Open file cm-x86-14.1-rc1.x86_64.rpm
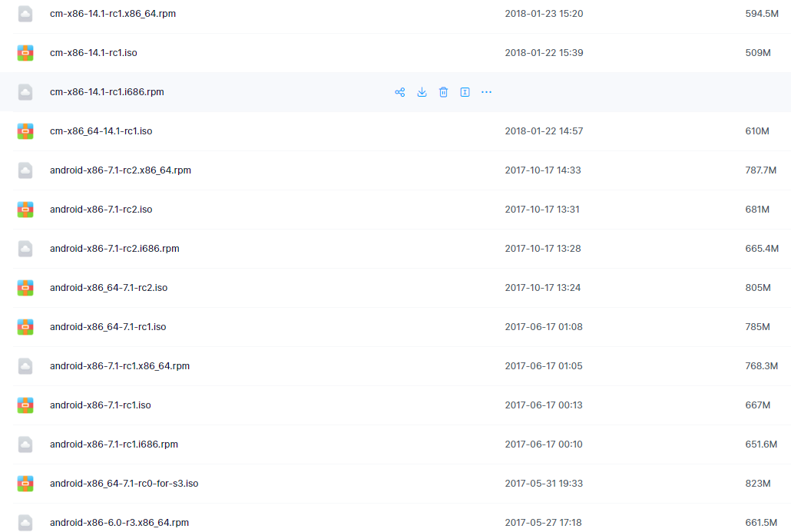Viewport: 791px width, 532px height. point(113,14)
